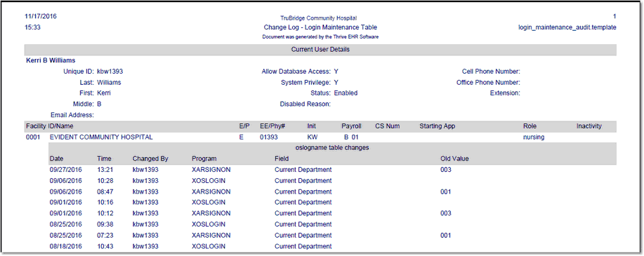
Task: Click the Facility ID/Name column header
Action: click(50, 126)
